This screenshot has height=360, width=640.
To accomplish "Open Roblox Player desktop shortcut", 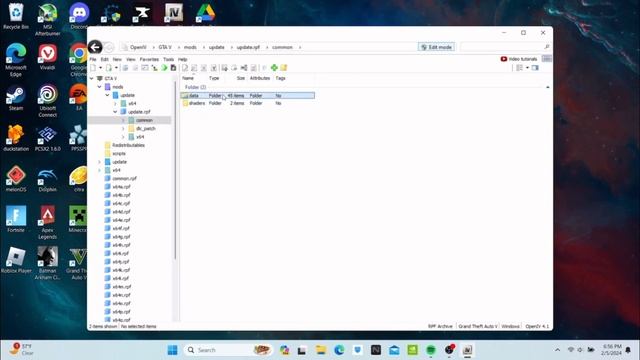I will [16, 260].
